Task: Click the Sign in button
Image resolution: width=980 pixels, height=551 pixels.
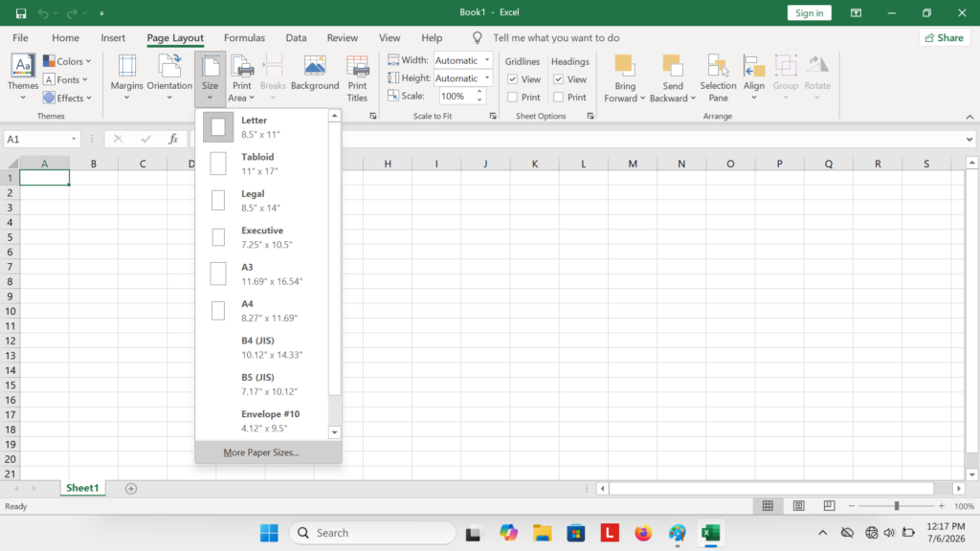Action: pos(810,13)
